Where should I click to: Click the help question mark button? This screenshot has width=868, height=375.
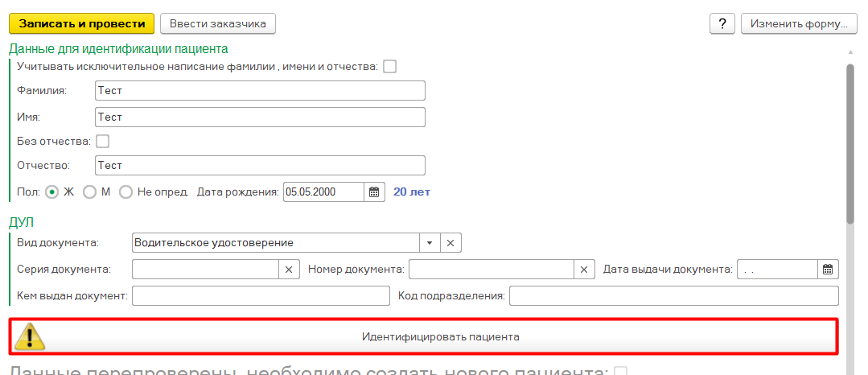coord(722,24)
